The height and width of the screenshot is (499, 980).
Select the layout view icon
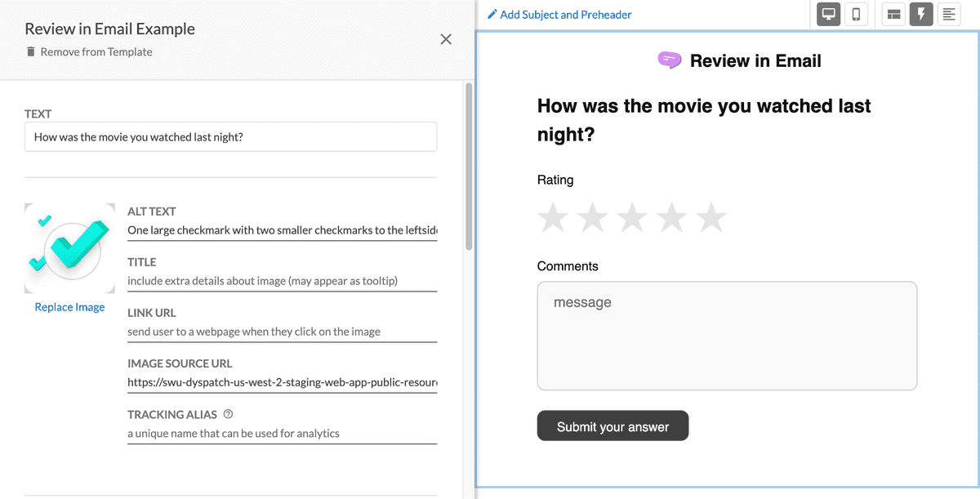tap(894, 14)
